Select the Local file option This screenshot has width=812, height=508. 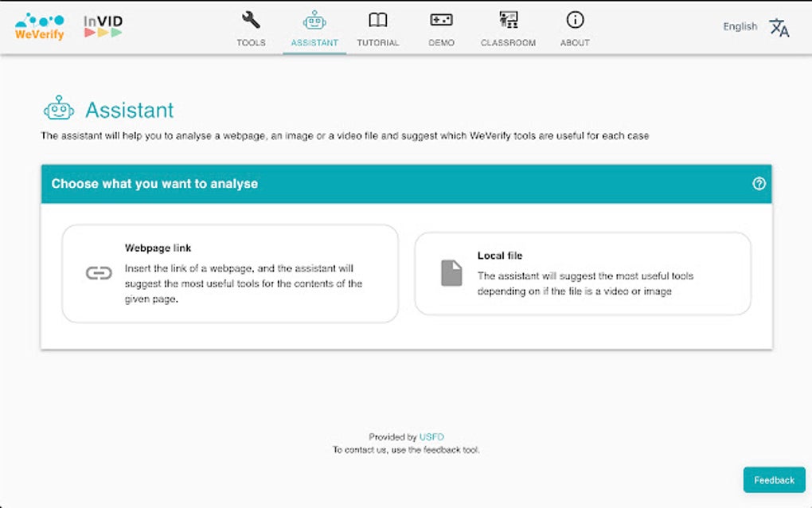[581, 274]
